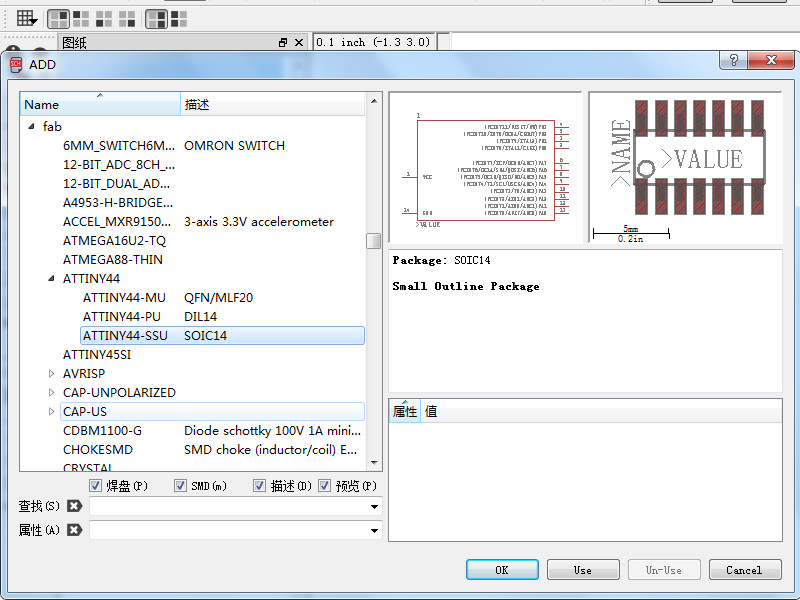Click the Use button

[583, 570]
